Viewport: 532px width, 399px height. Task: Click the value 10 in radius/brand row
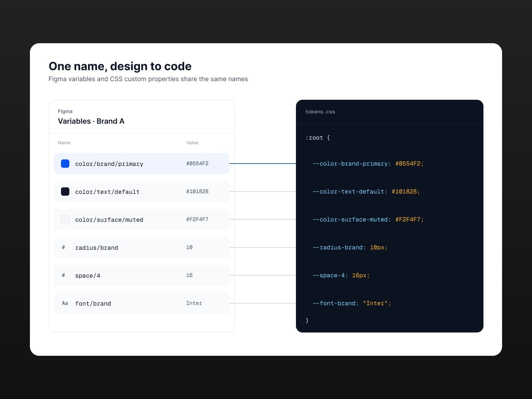tap(189, 247)
